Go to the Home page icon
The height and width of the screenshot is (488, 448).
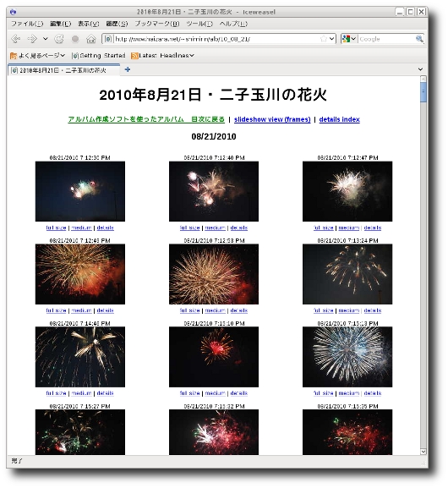[x=91, y=39]
